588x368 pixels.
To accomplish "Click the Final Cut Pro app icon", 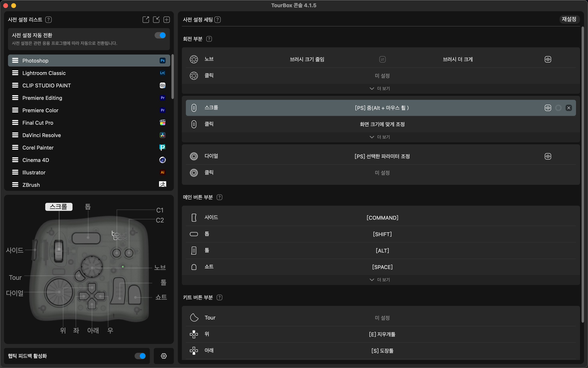I will [x=162, y=123].
